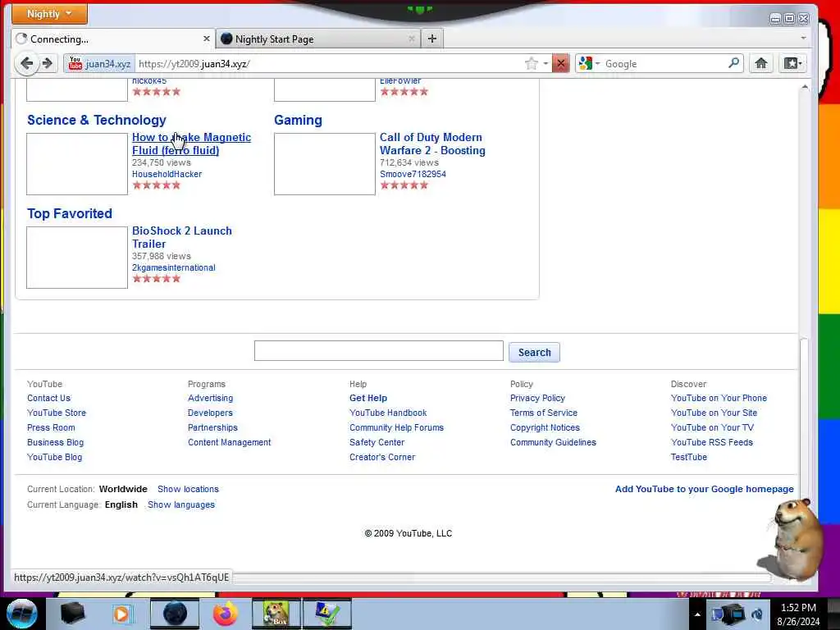The width and height of the screenshot is (840, 630).
Task: Open the black box taskbar icon
Action: click(72, 614)
